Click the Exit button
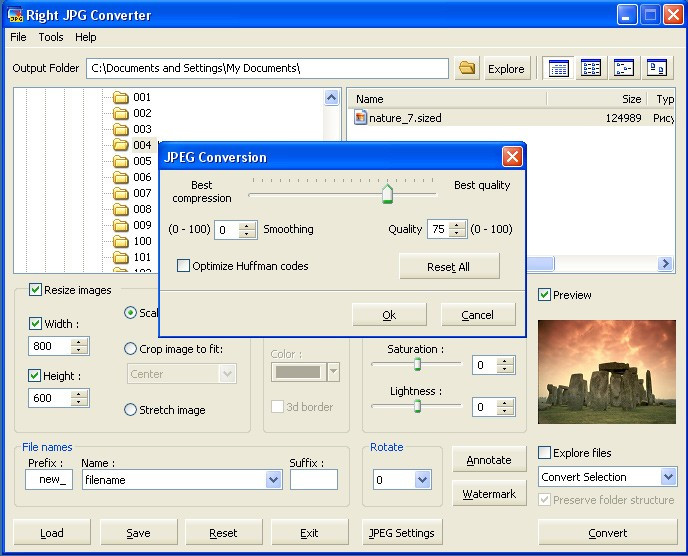688x556 pixels. click(x=309, y=533)
